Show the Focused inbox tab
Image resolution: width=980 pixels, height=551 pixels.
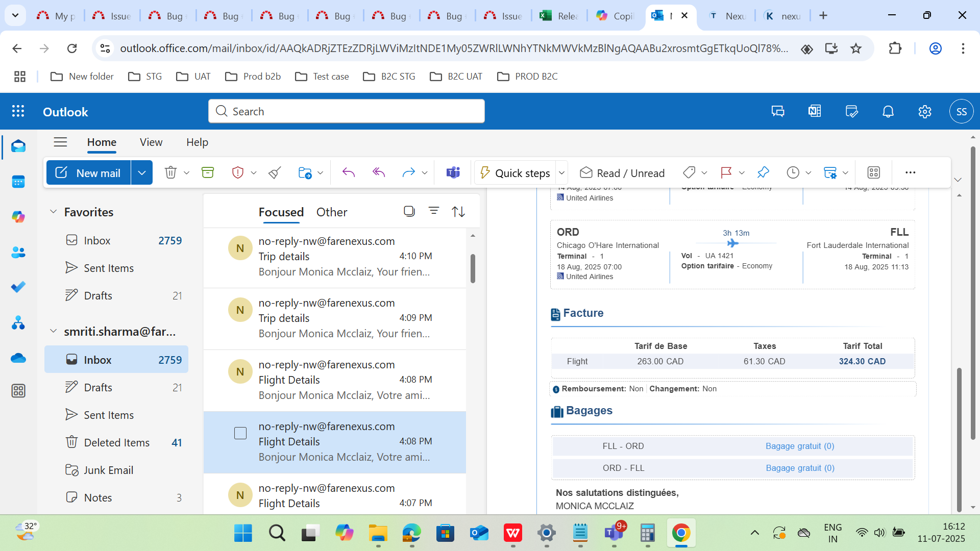[x=281, y=212]
